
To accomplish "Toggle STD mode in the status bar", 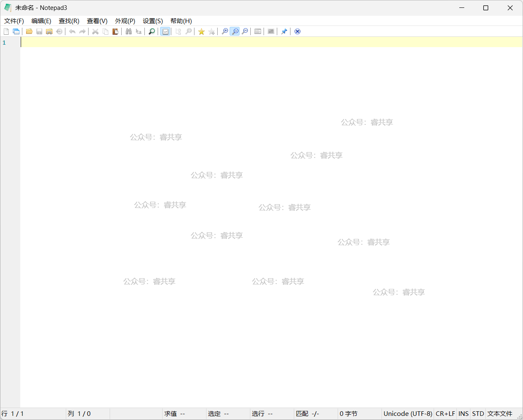I will coord(478,413).
